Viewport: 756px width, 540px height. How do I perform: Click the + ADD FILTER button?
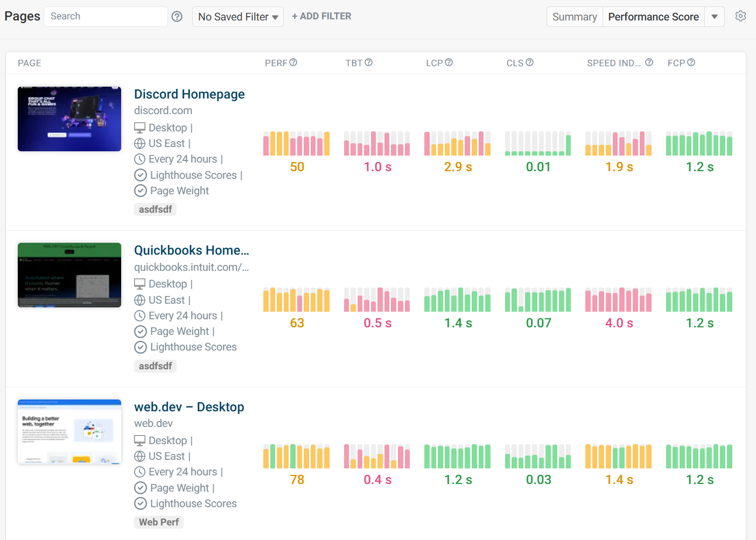[x=321, y=16]
